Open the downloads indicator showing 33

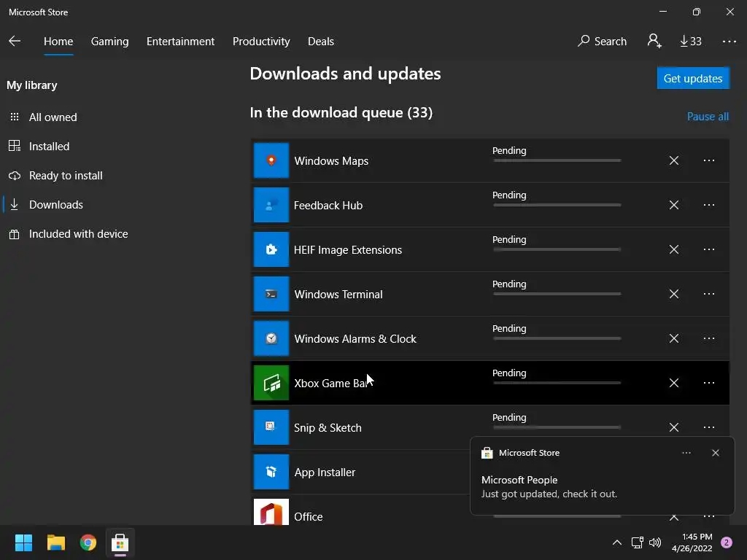point(690,41)
